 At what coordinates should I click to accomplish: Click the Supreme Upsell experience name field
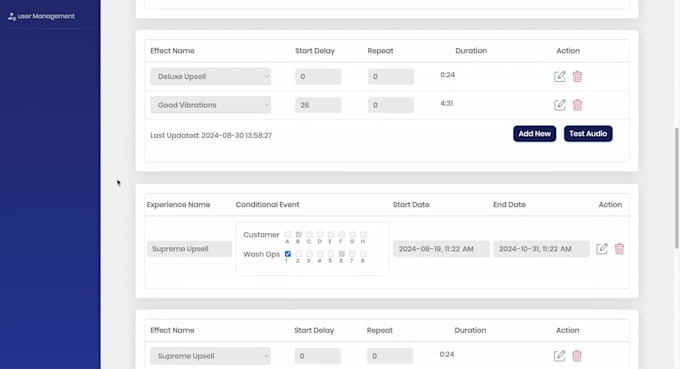pyautogui.click(x=189, y=249)
